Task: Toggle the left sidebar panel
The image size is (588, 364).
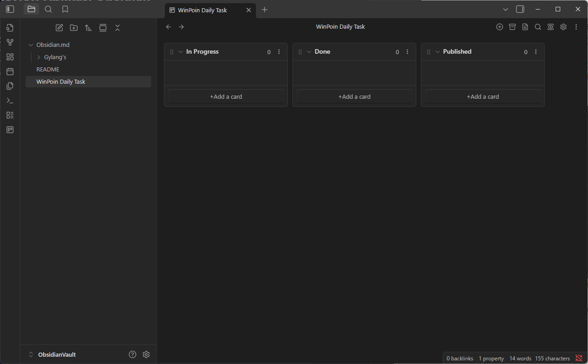Action: point(10,9)
